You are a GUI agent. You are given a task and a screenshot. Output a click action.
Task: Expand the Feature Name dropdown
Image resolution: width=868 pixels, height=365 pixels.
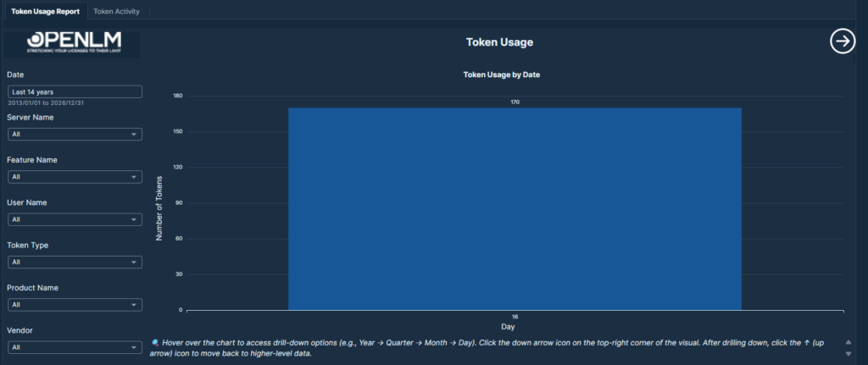(x=75, y=177)
